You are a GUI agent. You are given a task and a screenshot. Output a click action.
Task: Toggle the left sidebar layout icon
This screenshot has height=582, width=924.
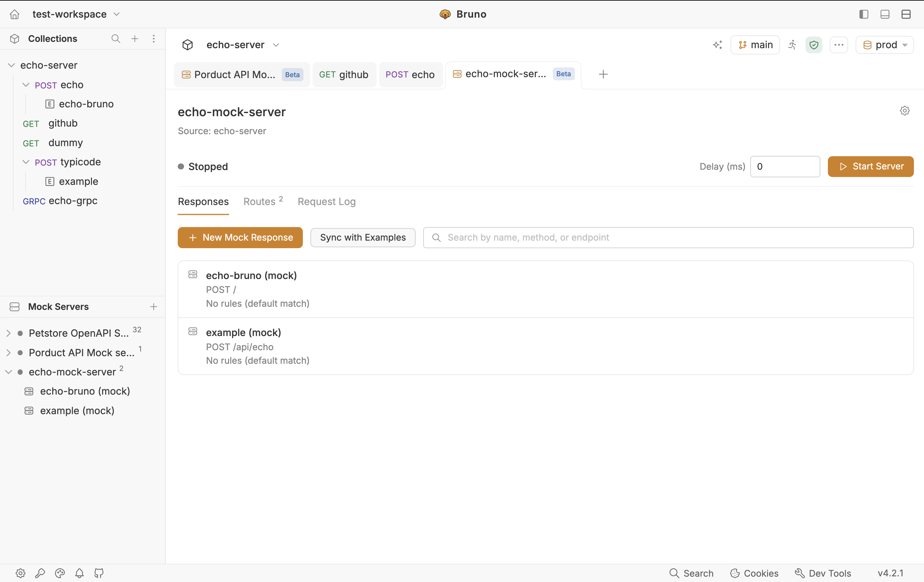point(864,14)
